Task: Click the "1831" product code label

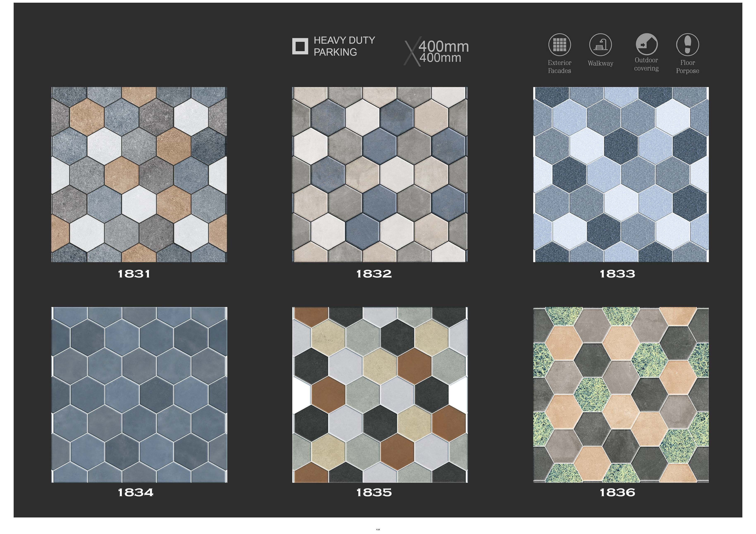Action: point(134,274)
